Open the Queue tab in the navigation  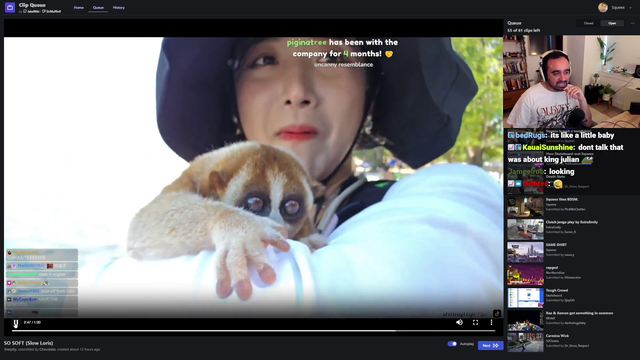click(x=98, y=8)
